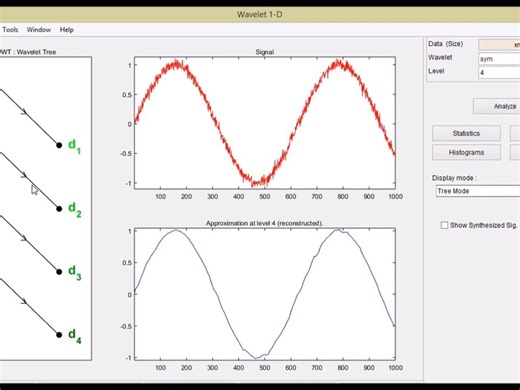
Task: Select the d1 node in wavelet tree
Action: [59, 145]
